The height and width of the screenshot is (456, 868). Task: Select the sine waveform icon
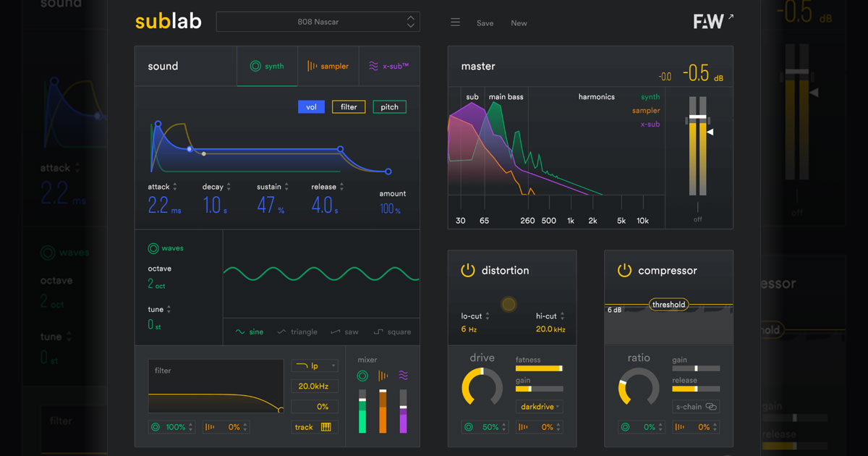coord(240,332)
